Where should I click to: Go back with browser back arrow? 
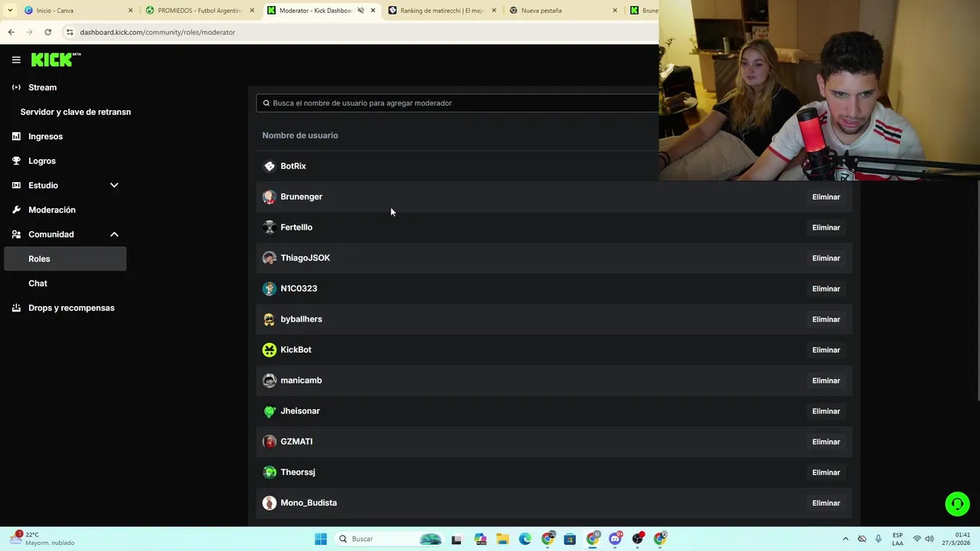(x=11, y=32)
